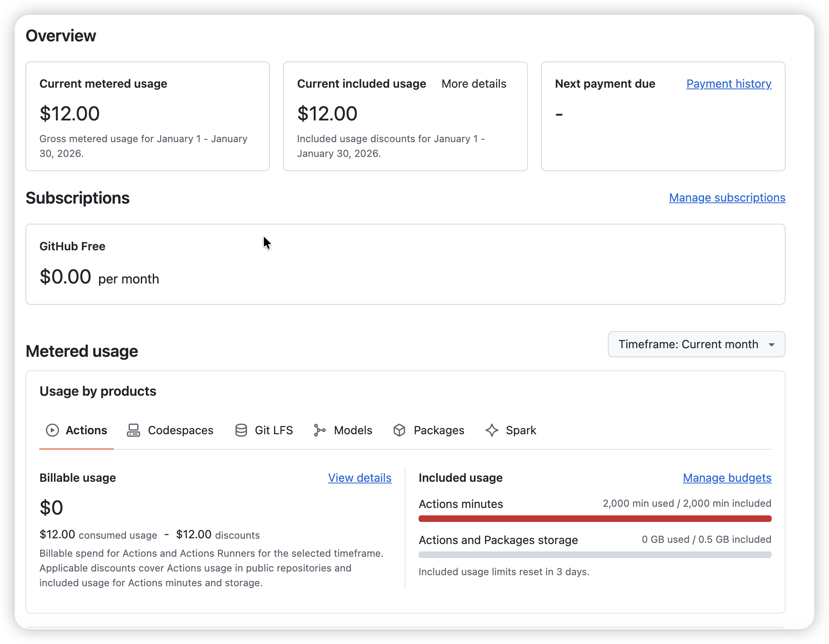This screenshot has height=644, width=829.
Task: Select the Git LFS tab label
Action: click(274, 430)
